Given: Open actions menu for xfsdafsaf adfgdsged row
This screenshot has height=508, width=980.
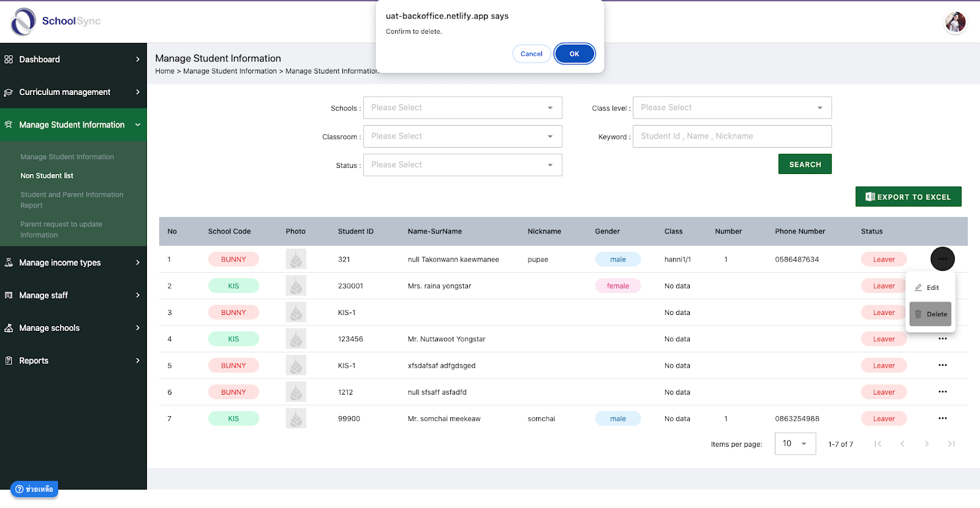Looking at the screenshot, I should point(943,365).
